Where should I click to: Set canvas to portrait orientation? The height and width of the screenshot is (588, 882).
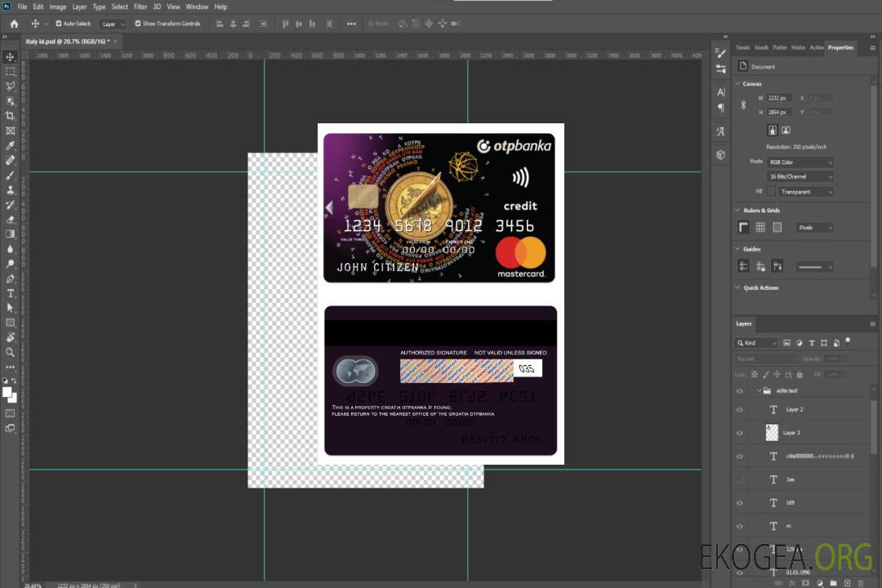[x=773, y=130]
